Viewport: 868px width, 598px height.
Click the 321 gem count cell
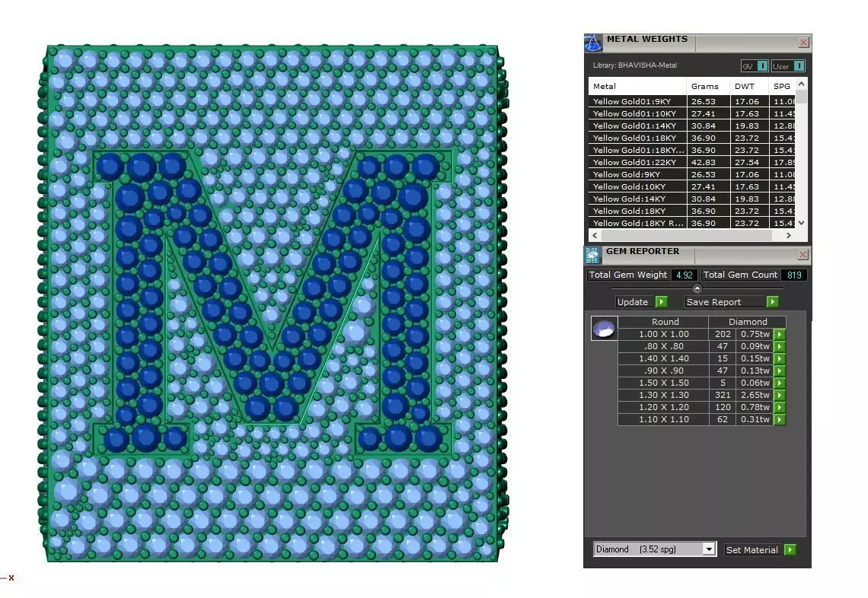[x=723, y=395]
